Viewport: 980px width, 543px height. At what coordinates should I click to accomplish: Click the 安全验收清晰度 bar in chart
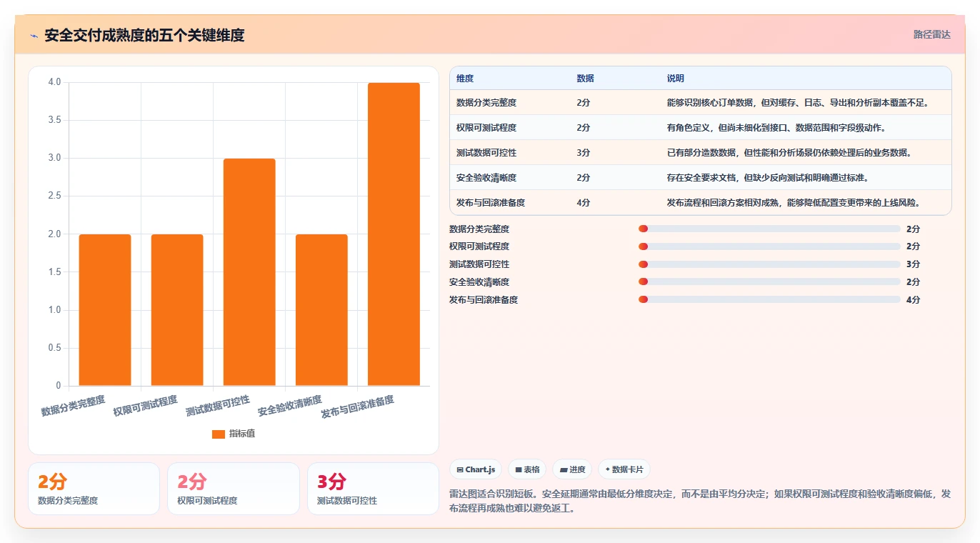pyautogui.click(x=321, y=310)
